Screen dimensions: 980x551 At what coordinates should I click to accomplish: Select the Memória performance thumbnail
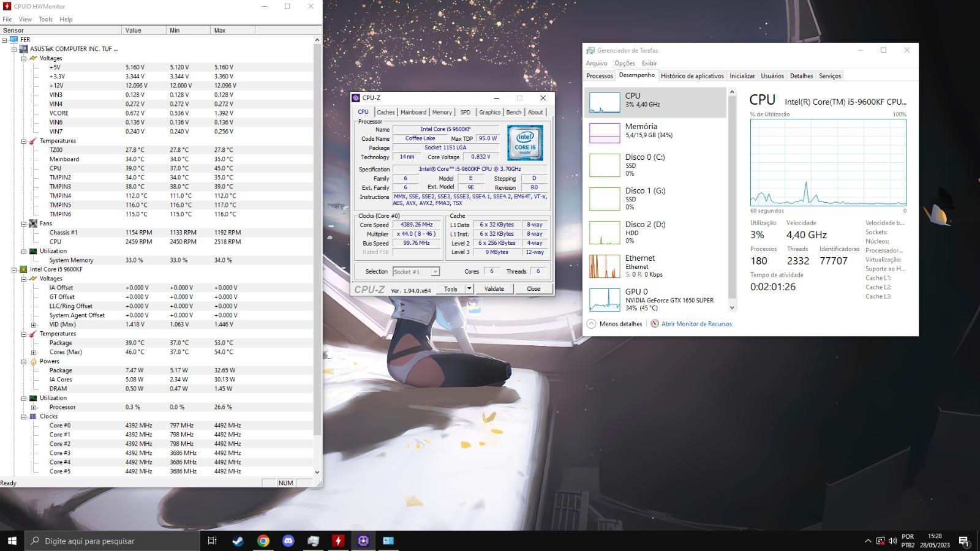tap(604, 133)
